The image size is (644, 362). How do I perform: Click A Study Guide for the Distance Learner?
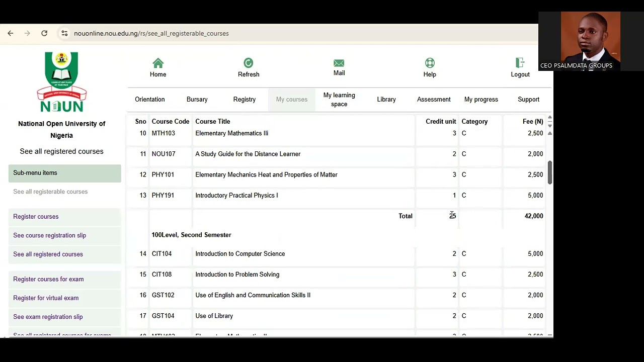[x=248, y=154]
